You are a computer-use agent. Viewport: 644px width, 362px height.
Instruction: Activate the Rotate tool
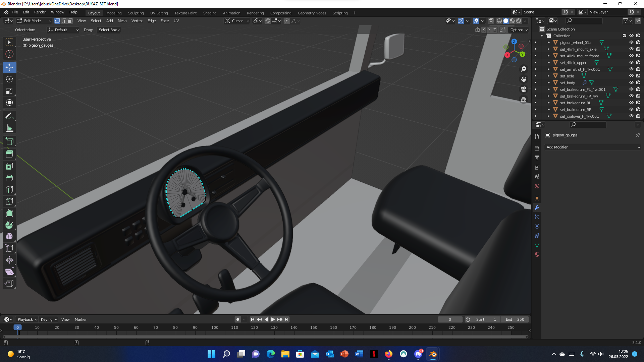(x=9, y=79)
